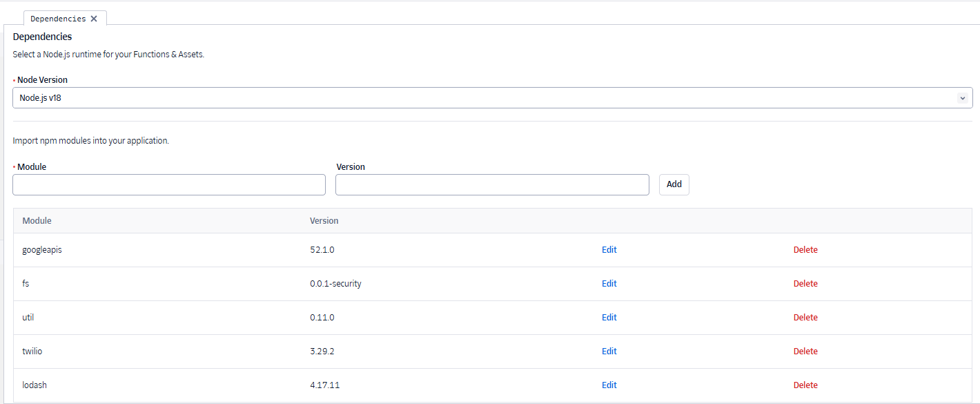
Task: Delete the fs module entry
Action: click(x=805, y=284)
